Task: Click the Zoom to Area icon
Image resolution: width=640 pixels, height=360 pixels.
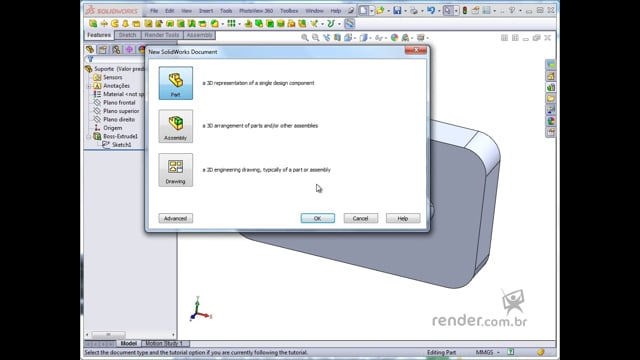Action: pos(316,38)
